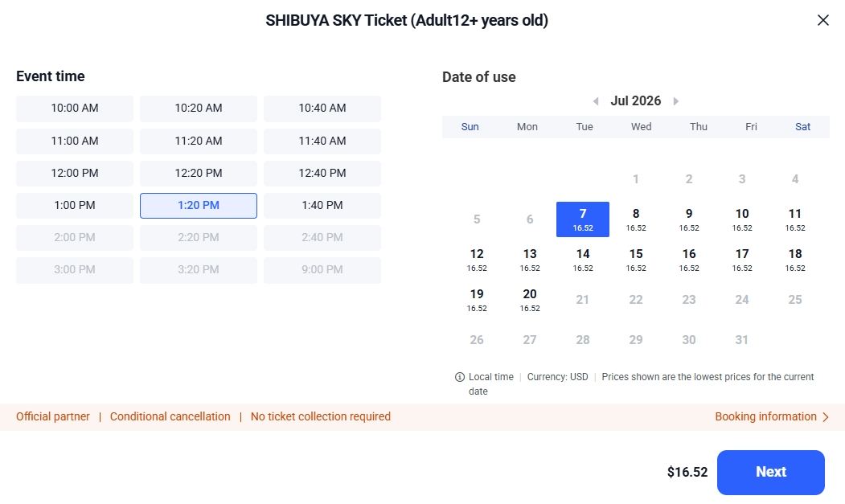Pick the 12:40 PM time slot
Screen dimensions: 845x504
click(322, 174)
